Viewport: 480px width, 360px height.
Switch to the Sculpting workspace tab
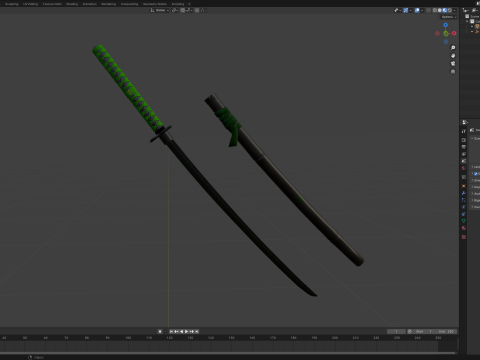pos(12,4)
